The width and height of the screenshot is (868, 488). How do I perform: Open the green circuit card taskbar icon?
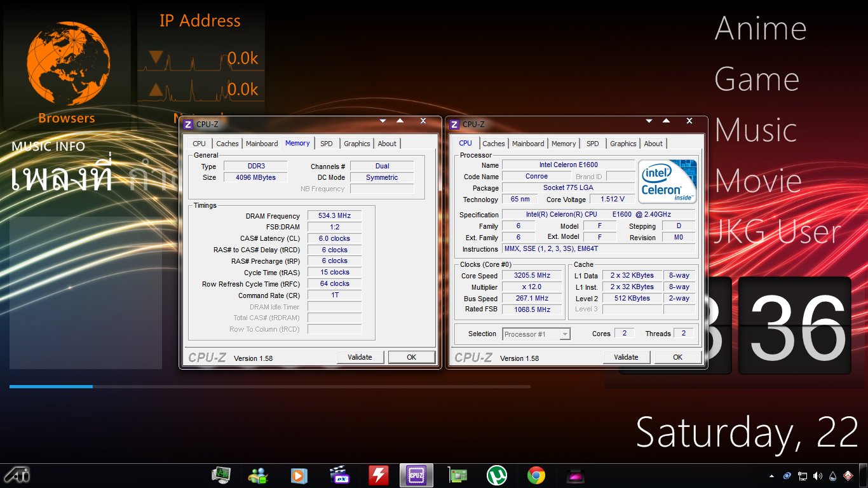(x=458, y=475)
